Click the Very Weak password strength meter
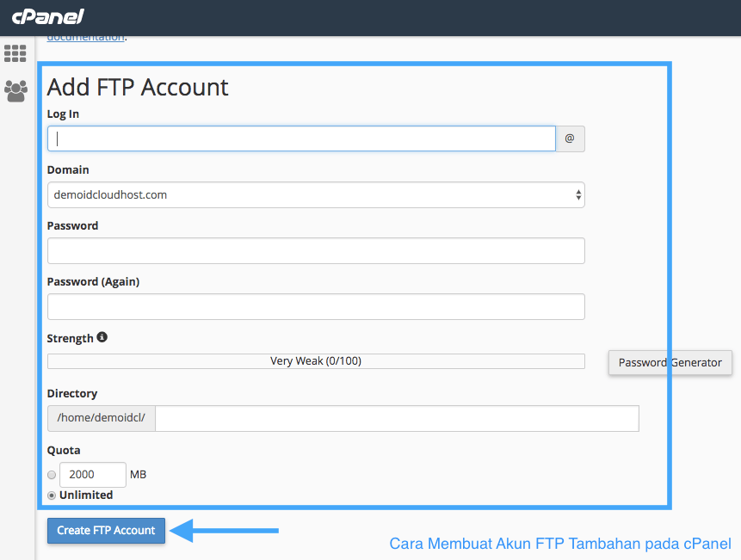 point(315,360)
